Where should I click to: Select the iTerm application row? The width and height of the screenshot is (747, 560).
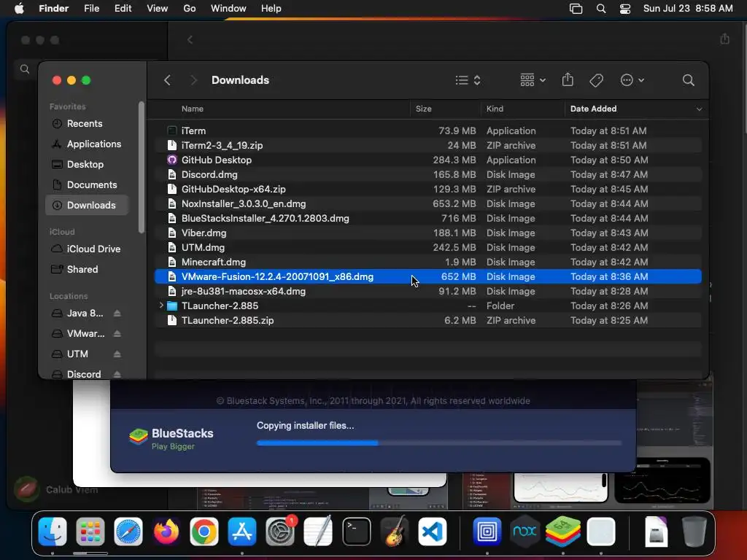pos(427,131)
